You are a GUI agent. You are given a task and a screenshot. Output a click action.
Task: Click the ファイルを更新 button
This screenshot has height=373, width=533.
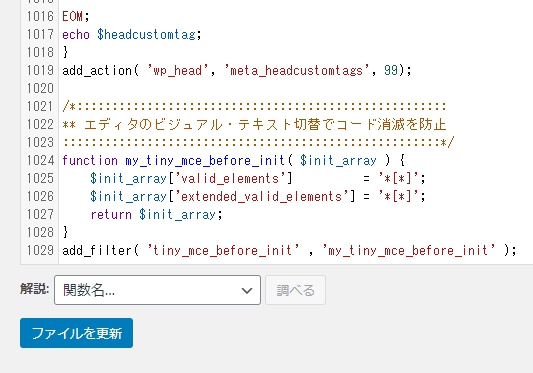click(76, 333)
